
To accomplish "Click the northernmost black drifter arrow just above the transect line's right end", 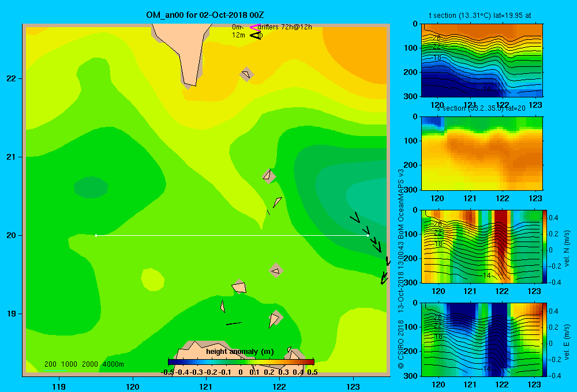I will tap(355, 217).
